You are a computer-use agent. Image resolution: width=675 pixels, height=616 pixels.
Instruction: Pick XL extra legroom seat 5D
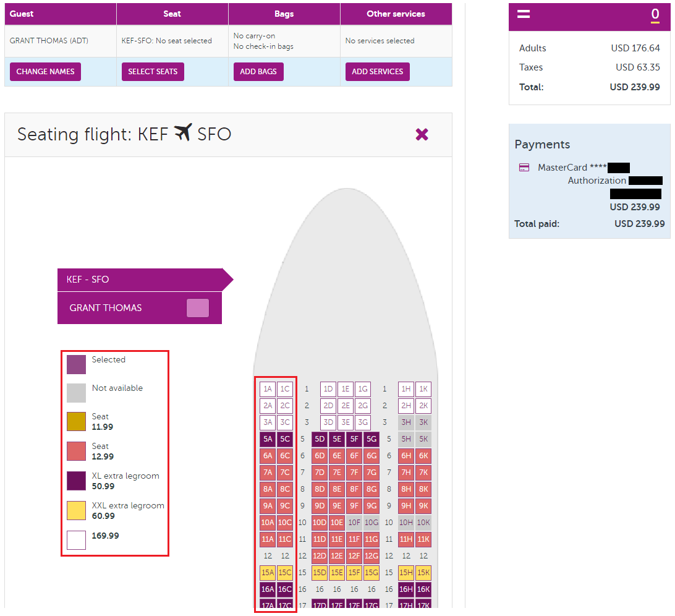[320, 440]
